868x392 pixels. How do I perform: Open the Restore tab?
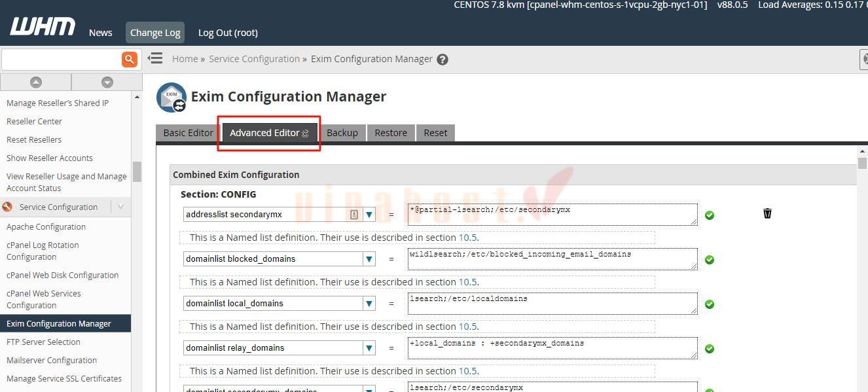click(x=391, y=133)
